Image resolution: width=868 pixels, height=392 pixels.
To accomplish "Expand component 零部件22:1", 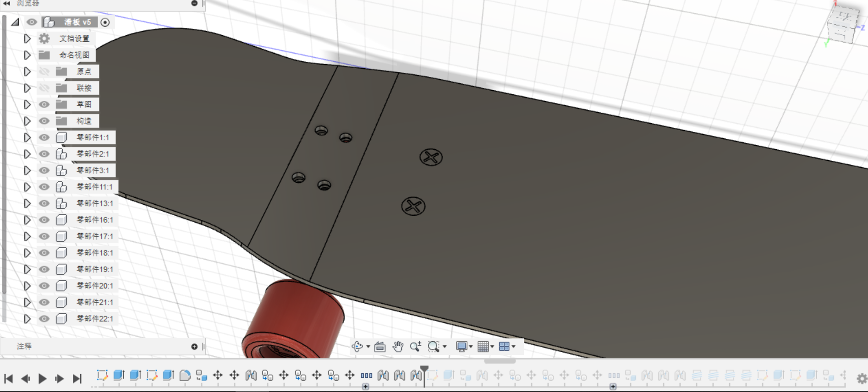I will pyautogui.click(x=27, y=319).
